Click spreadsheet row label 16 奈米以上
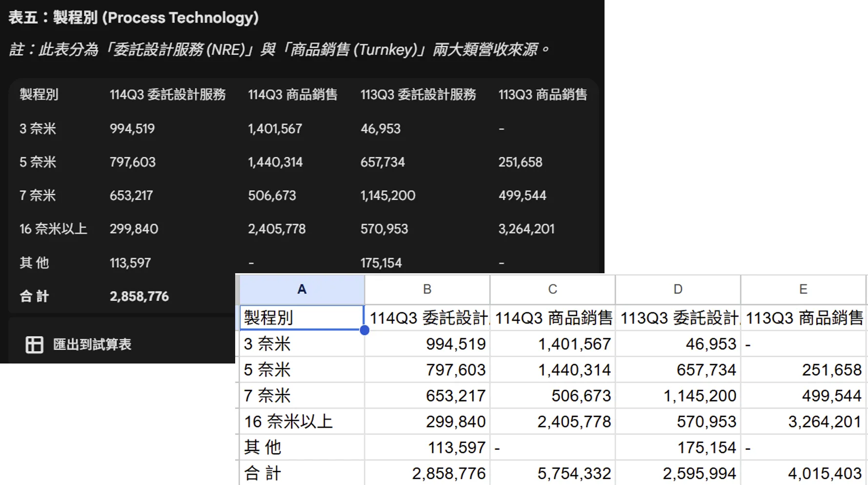 pos(302,422)
